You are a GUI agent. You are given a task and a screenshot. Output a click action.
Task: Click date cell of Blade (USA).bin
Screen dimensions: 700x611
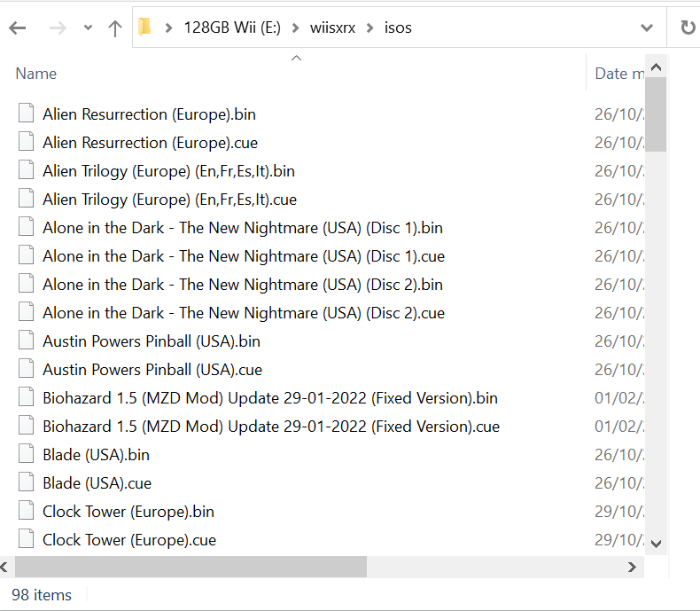tap(619, 455)
